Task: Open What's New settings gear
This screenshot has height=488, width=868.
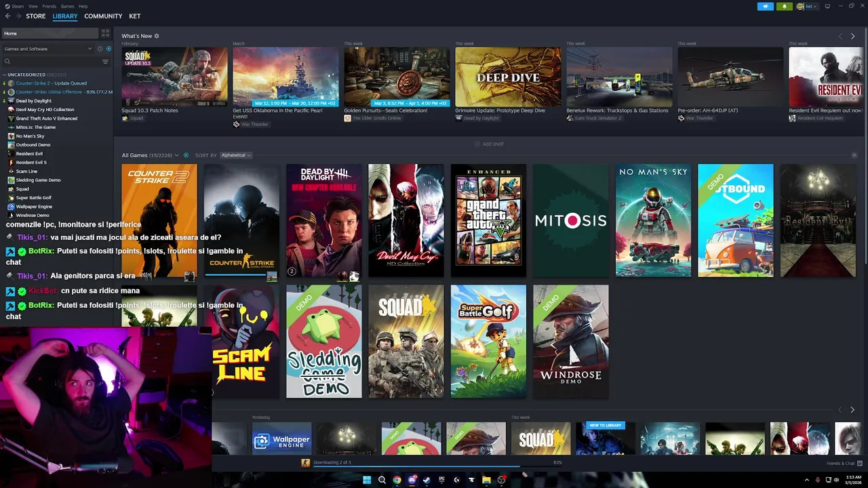Action: tap(157, 36)
